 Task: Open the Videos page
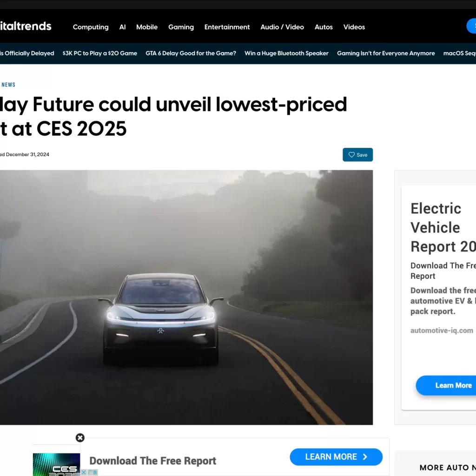(354, 27)
